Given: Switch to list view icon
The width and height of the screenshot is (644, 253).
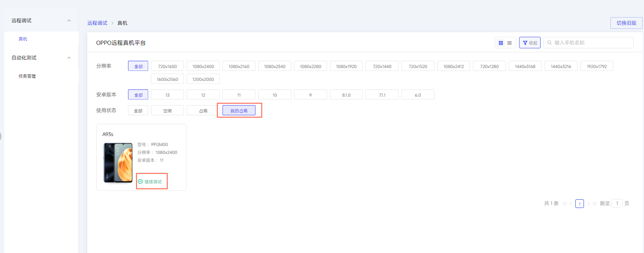Looking at the screenshot, I should (x=510, y=43).
